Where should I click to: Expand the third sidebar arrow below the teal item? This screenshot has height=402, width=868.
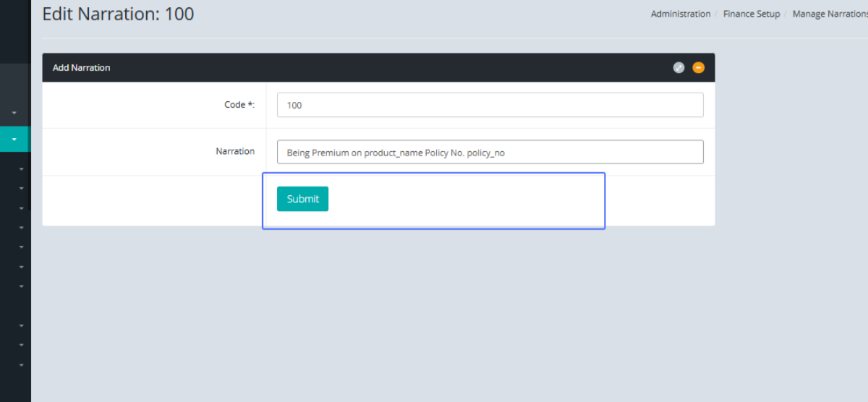[21, 208]
